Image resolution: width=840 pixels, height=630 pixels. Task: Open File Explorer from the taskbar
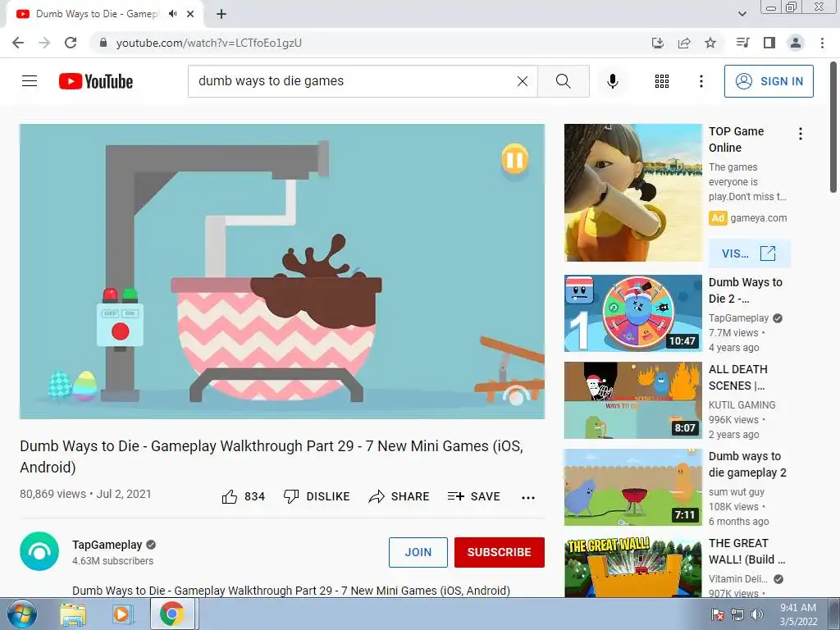[x=73, y=614]
